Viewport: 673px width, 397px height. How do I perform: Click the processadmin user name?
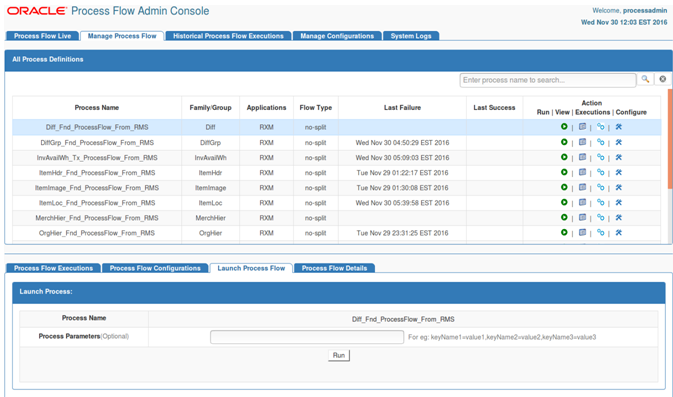coord(645,11)
